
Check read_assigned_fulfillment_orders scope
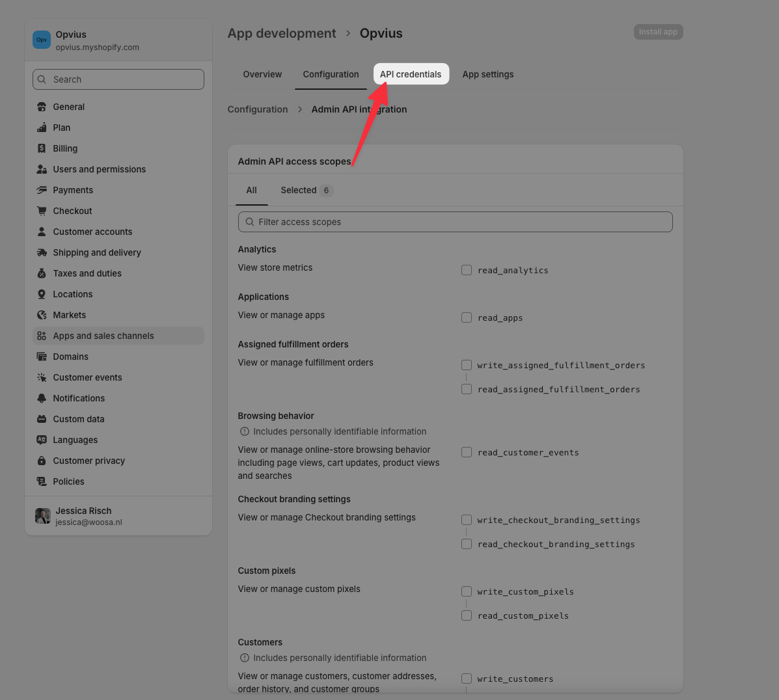(467, 390)
